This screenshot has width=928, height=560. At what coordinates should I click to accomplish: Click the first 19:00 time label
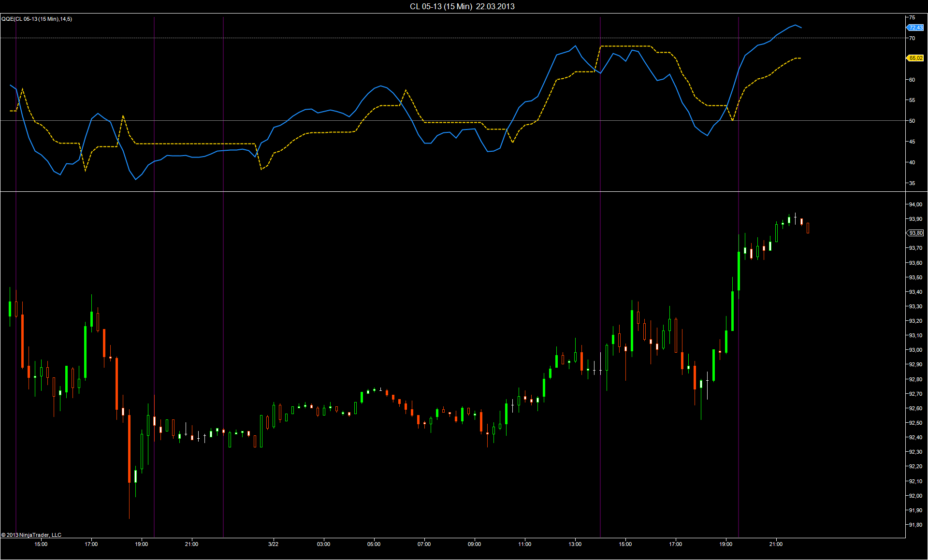click(142, 544)
